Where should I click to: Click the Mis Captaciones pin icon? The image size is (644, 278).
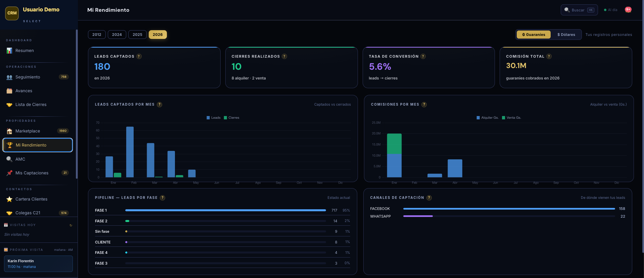tap(9, 173)
